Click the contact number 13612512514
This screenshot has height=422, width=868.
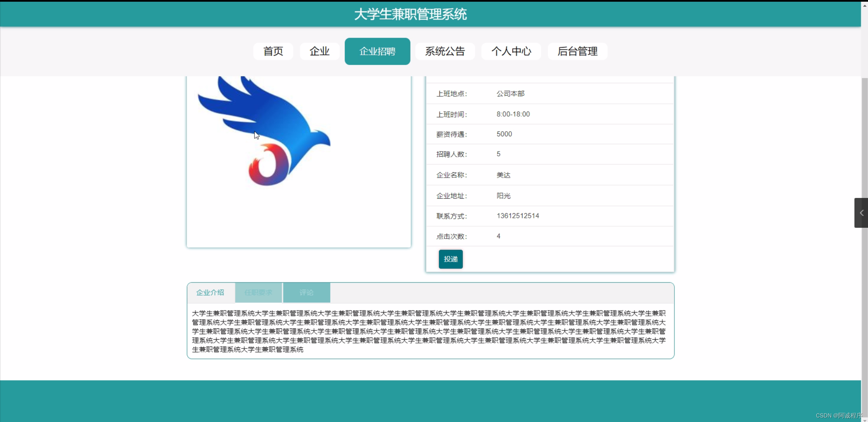pos(518,216)
